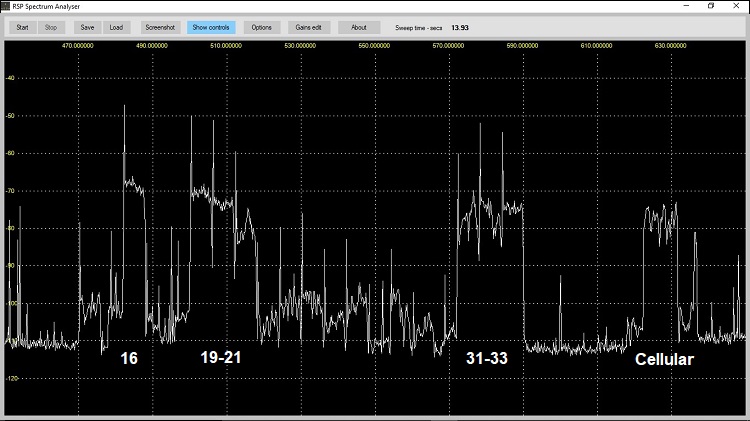Click the 31-33 channel annotation label

tap(486, 358)
